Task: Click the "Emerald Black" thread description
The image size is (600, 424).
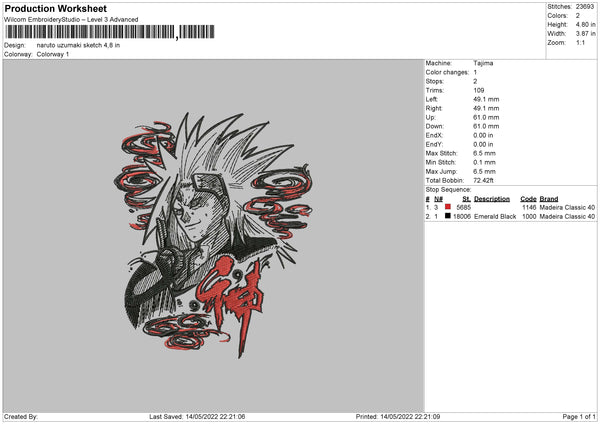Action: (x=495, y=217)
